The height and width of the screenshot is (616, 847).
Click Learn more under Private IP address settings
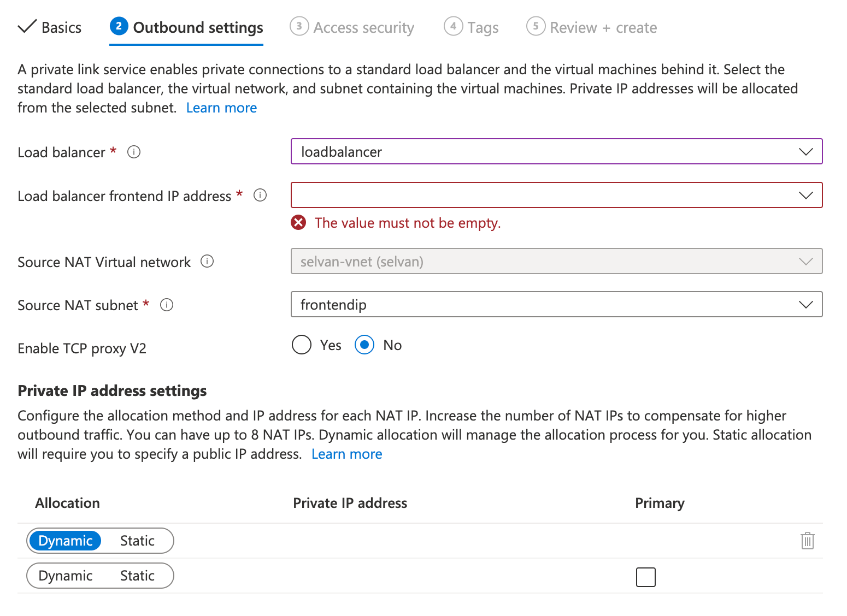pos(346,453)
